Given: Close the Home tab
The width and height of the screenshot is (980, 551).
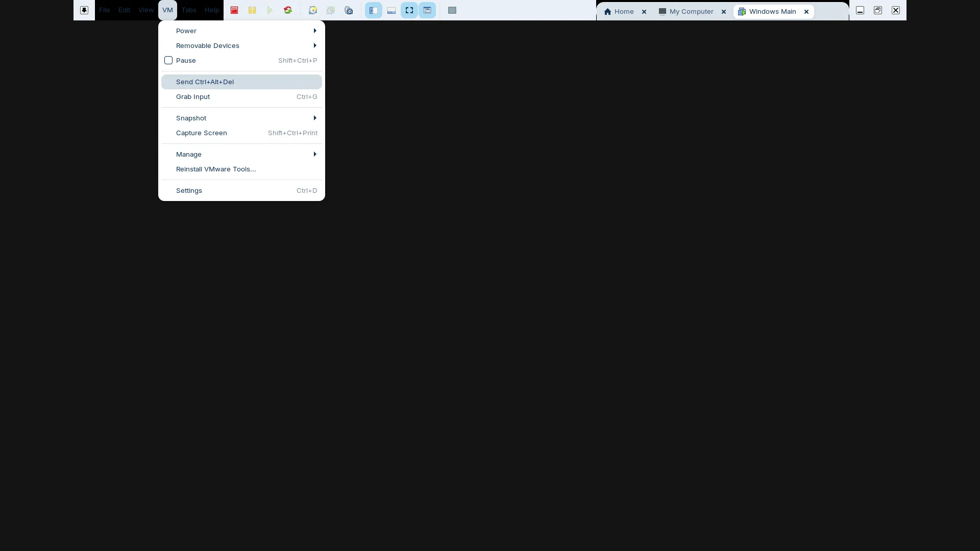Looking at the screenshot, I should tap(644, 12).
